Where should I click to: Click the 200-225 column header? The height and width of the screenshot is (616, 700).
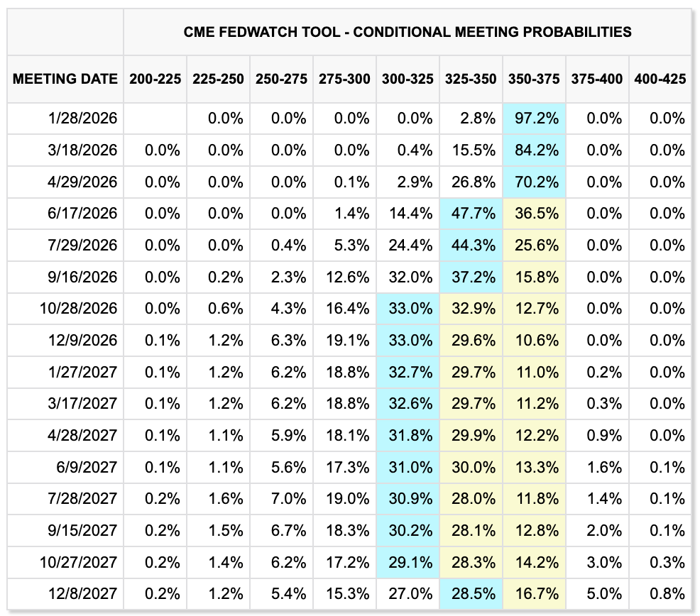pyautogui.click(x=155, y=79)
